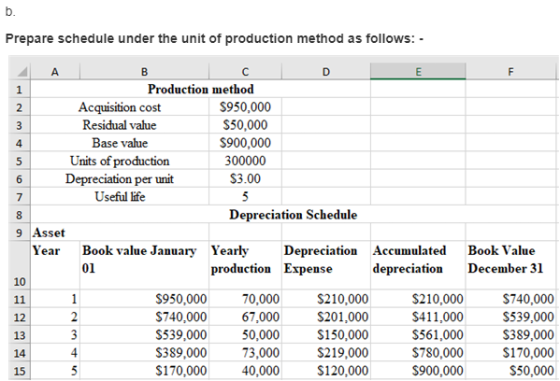
Task: Click the 'Book Value December 31' heading
Action: 511,265
